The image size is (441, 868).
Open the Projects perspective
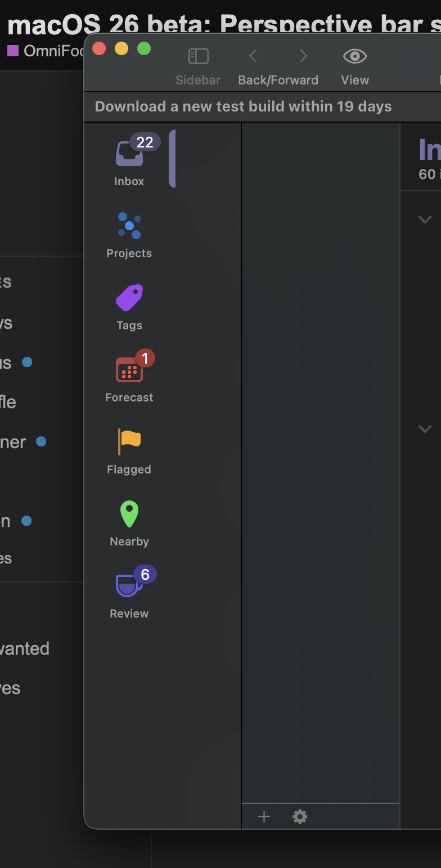click(129, 235)
